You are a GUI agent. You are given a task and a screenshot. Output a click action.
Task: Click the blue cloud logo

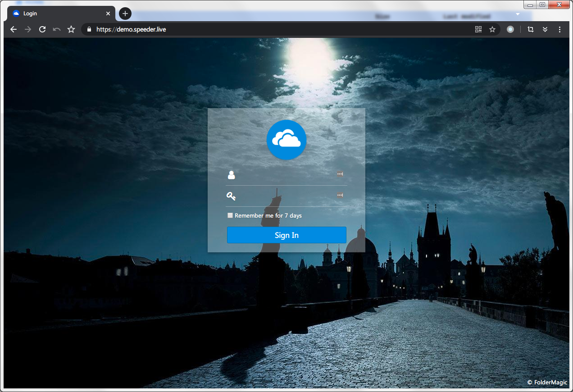286,140
